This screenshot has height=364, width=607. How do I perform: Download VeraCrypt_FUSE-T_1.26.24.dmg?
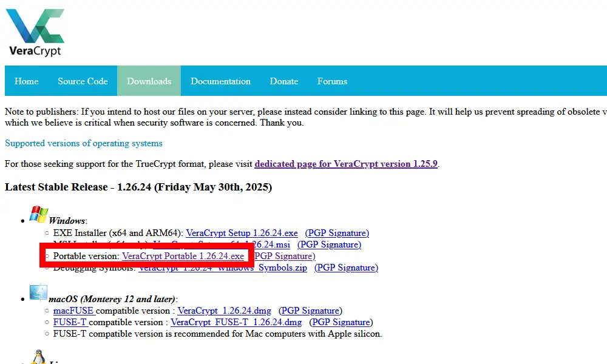point(236,322)
